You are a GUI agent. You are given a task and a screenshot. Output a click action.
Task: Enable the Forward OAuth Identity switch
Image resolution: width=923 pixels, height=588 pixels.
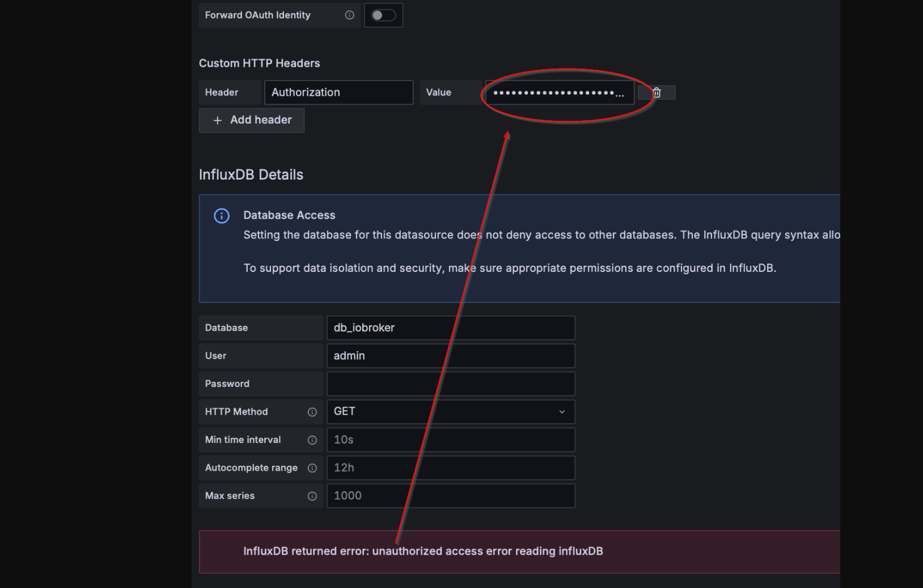[x=383, y=15]
